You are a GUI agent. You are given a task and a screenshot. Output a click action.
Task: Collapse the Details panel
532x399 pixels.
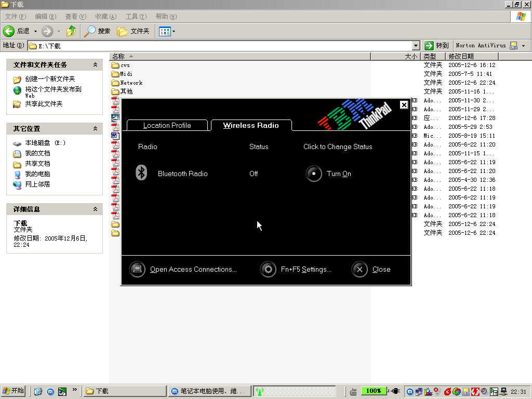click(95, 209)
